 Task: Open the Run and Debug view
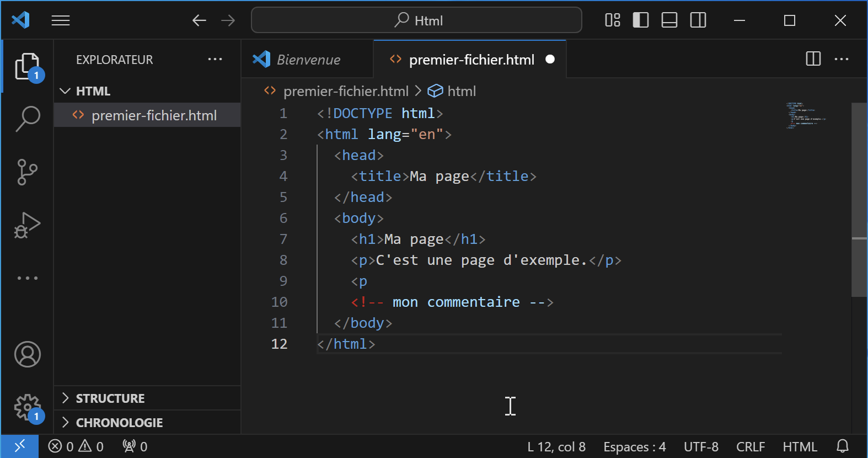click(x=27, y=225)
